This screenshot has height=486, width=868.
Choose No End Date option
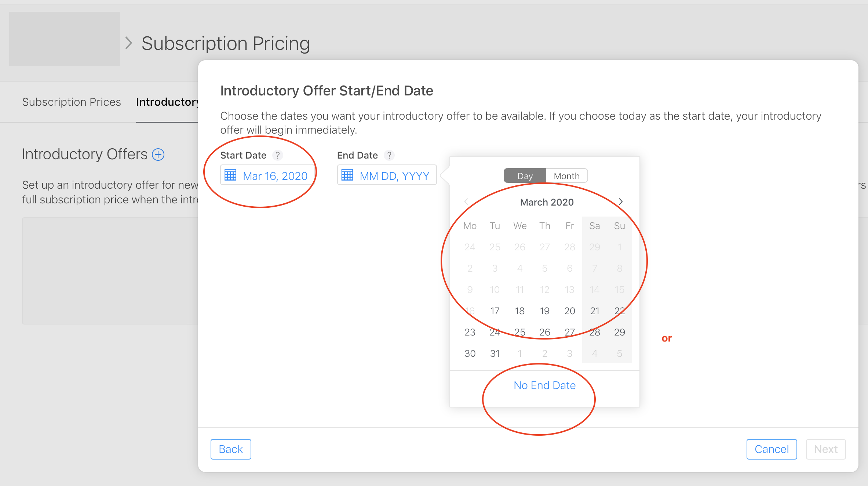click(544, 385)
